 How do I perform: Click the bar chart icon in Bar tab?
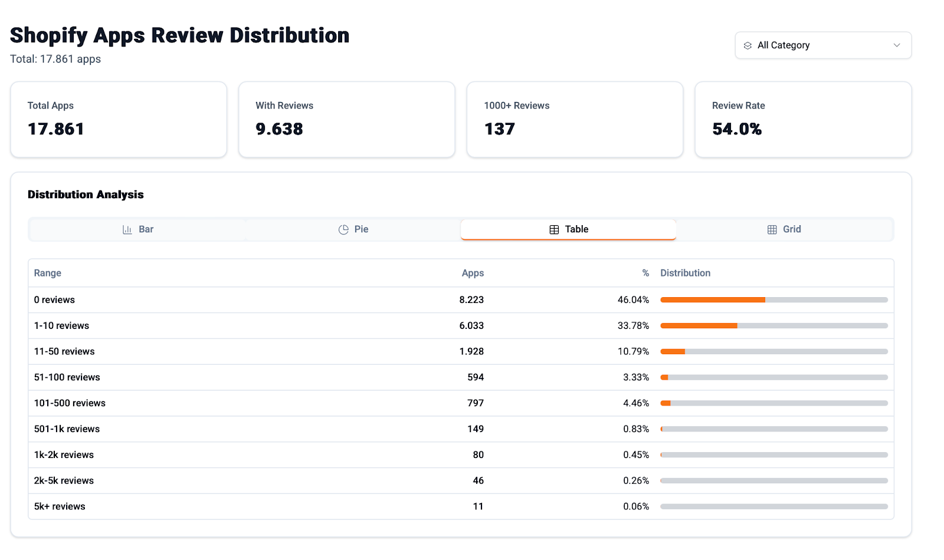coord(127,230)
